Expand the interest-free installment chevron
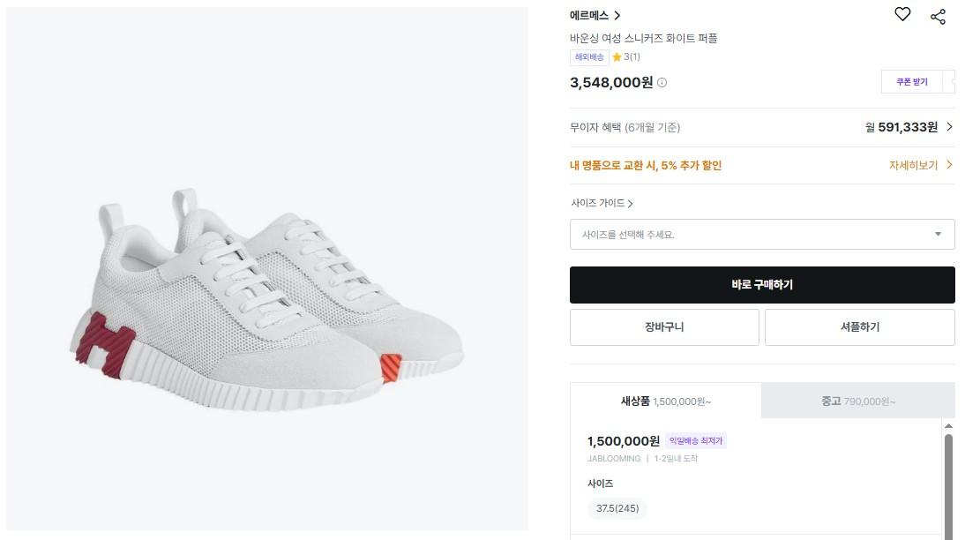The height and width of the screenshot is (540, 980). click(x=949, y=127)
